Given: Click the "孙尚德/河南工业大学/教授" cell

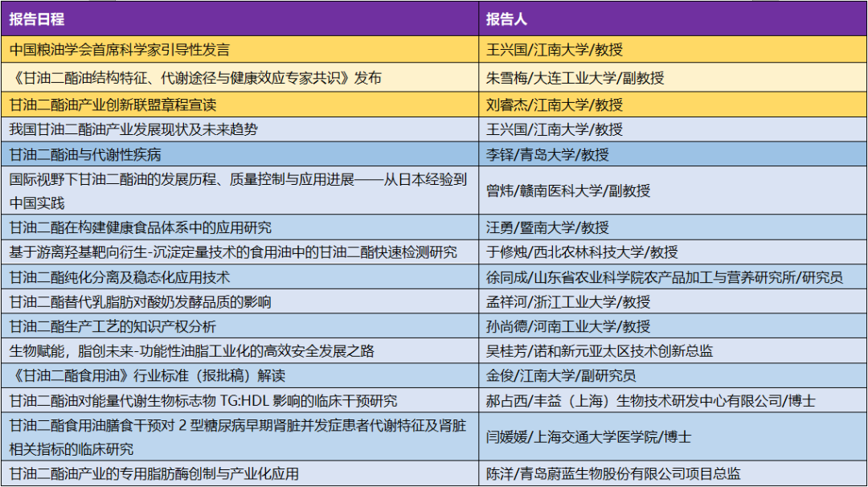Looking at the screenshot, I should click(673, 326).
